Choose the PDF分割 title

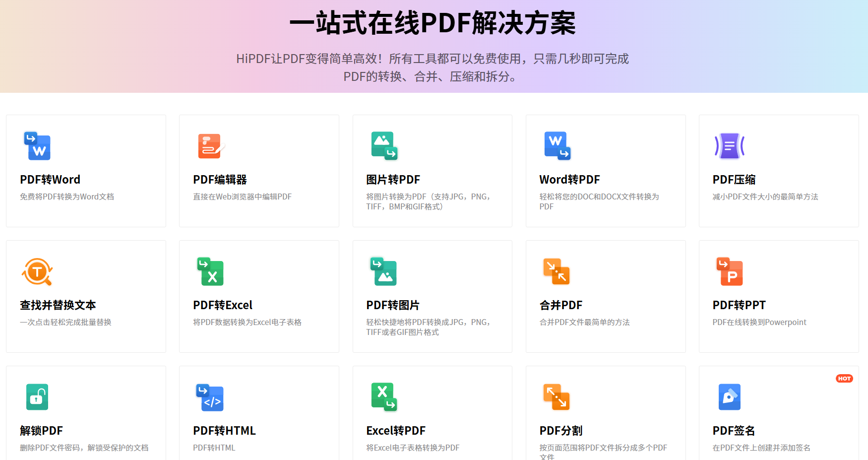pyautogui.click(x=561, y=431)
